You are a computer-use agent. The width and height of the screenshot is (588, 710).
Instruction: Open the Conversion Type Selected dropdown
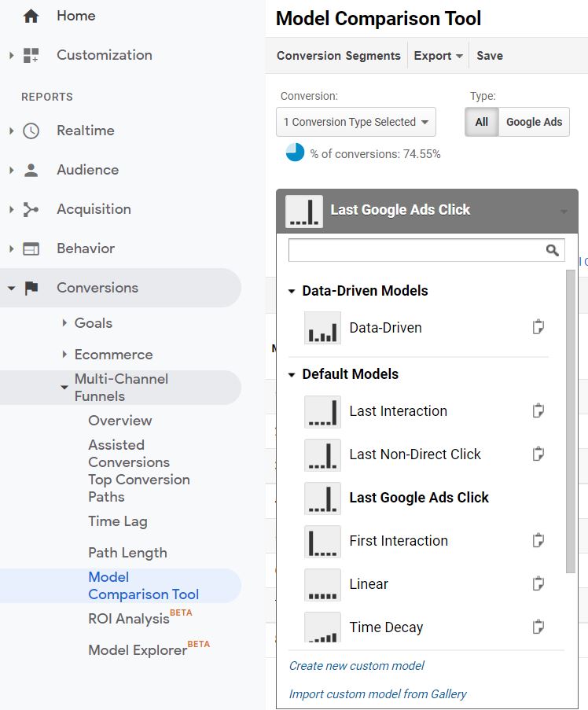pyautogui.click(x=356, y=122)
